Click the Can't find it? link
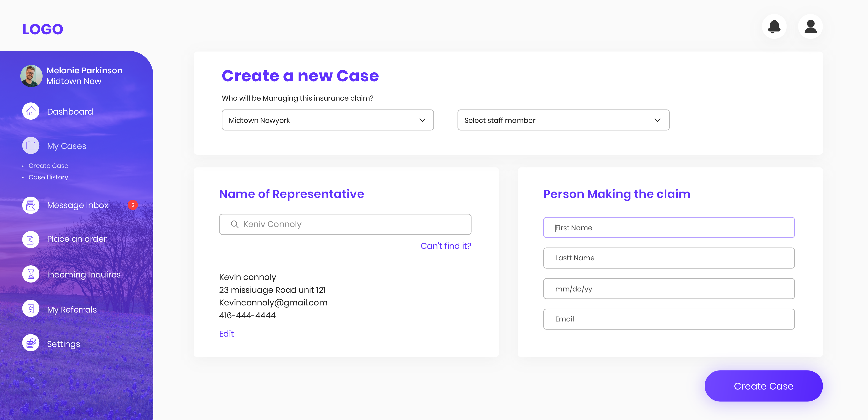The image size is (868, 420). click(x=445, y=246)
